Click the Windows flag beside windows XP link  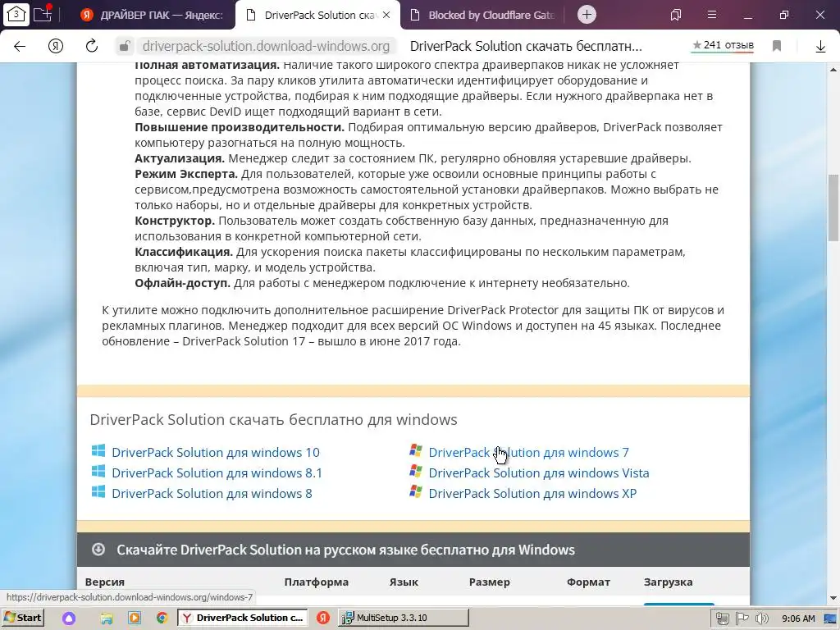click(x=416, y=491)
